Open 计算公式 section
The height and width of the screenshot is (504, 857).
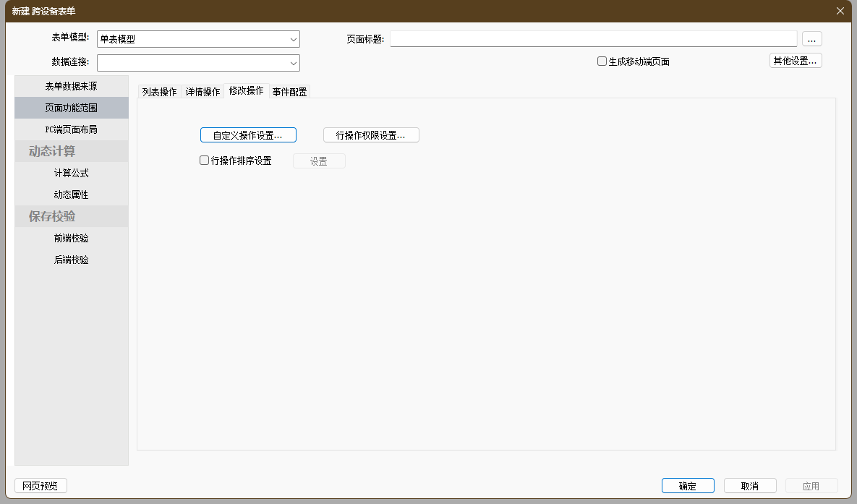[71, 173]
